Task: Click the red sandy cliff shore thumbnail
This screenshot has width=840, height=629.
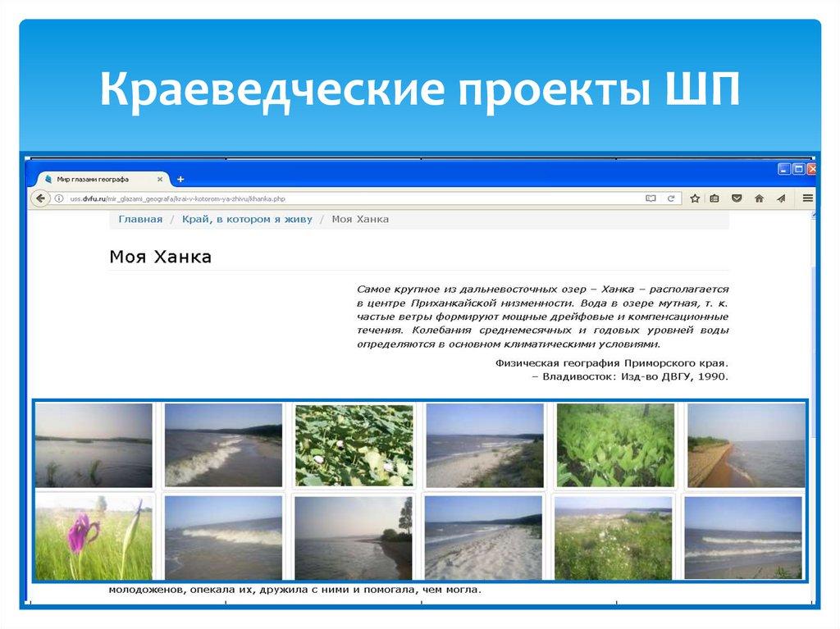Action: 746,445
